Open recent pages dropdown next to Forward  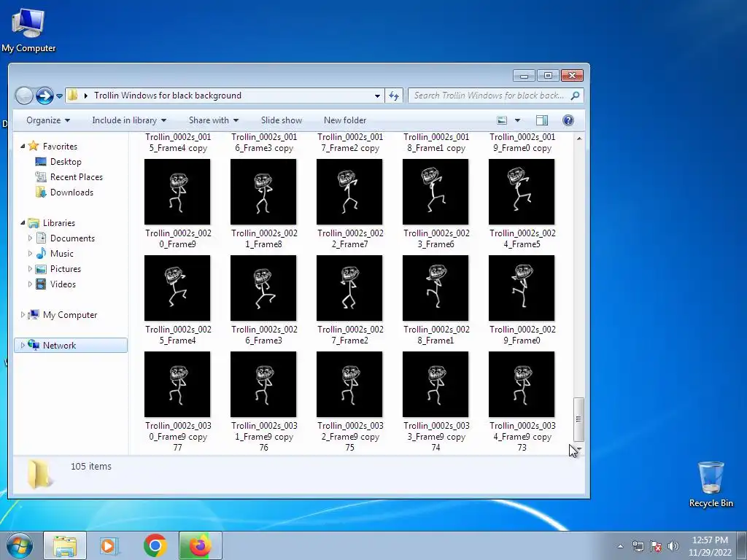click(60, 96)
